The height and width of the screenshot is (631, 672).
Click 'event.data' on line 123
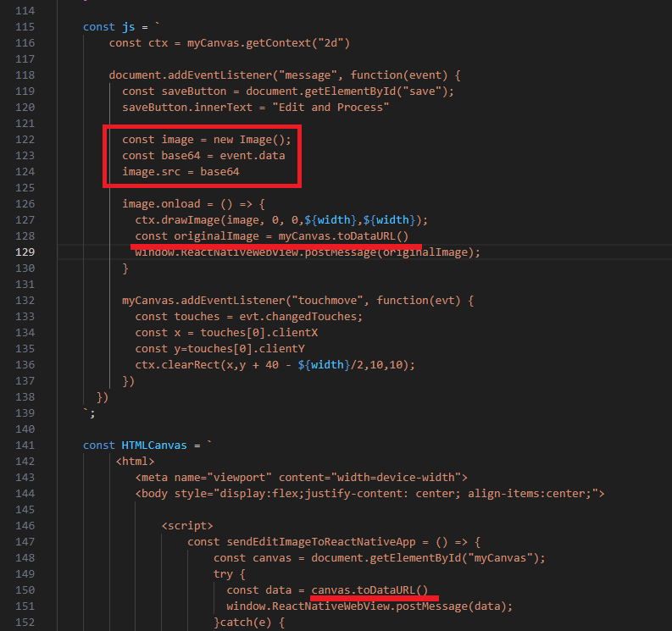point(253,156)
